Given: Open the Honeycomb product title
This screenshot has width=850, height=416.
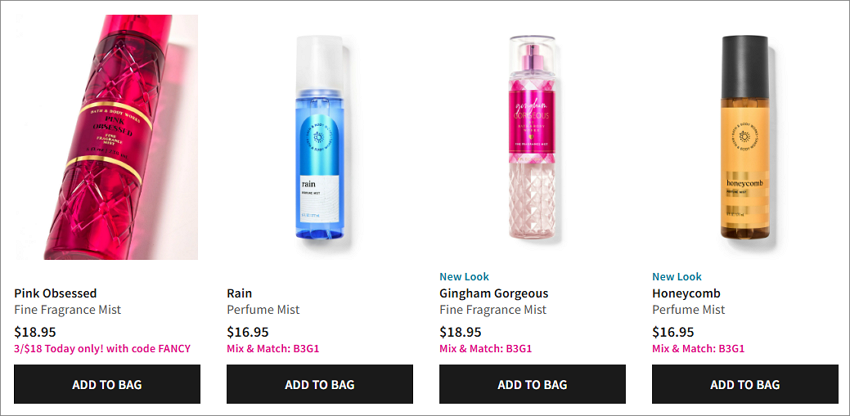Looking at the screenshot, I should [686, 293].
